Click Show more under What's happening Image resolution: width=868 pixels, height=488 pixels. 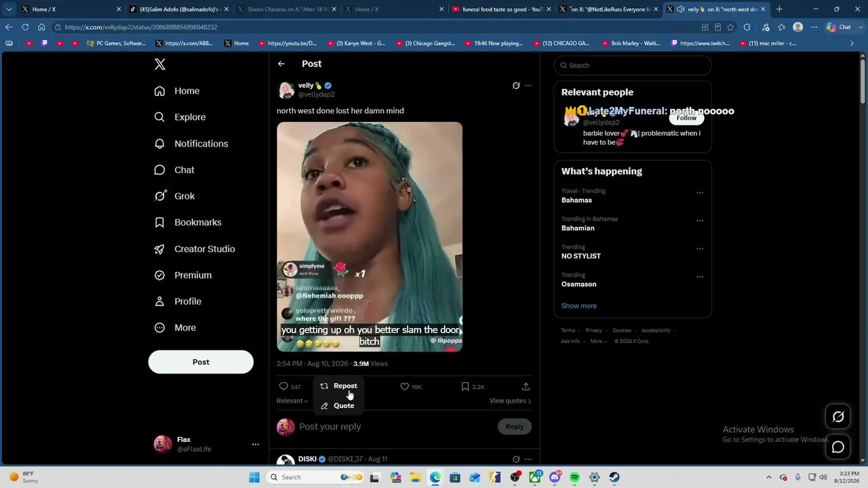point(579,306)
